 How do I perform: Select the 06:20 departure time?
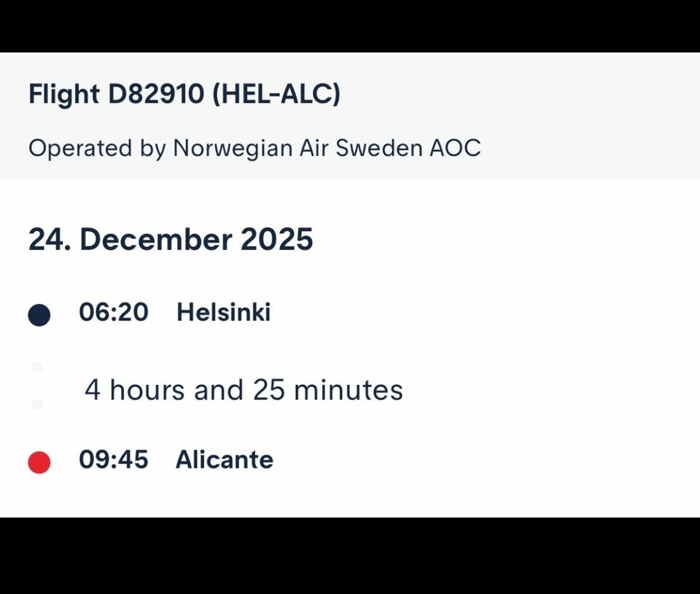coord(114,313)
